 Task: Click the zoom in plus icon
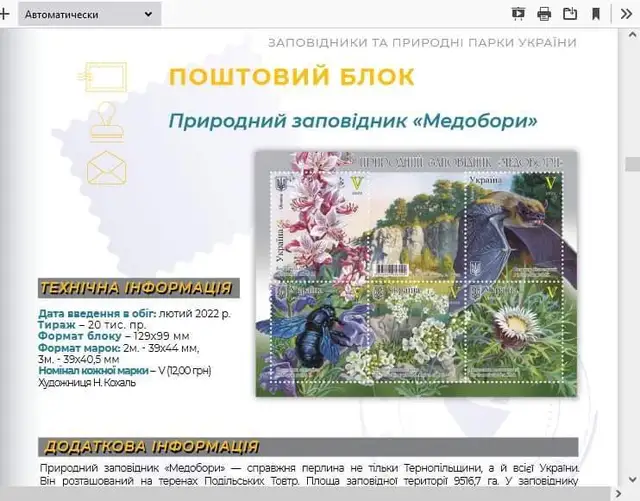(4, 15)
